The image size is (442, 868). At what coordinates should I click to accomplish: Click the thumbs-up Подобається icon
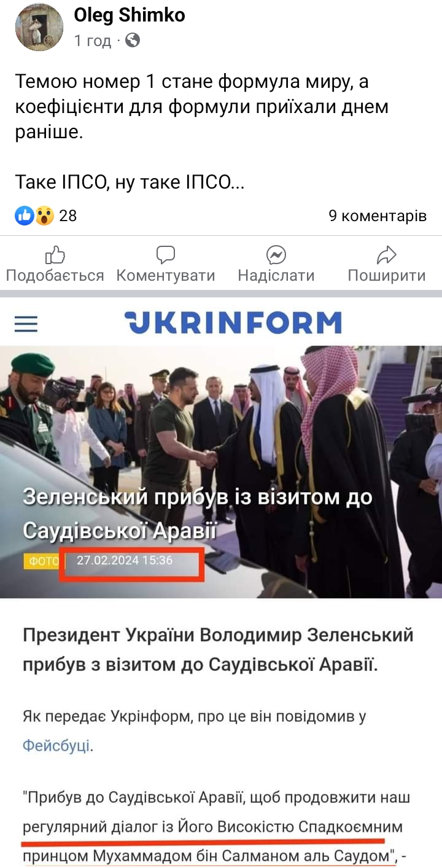(x=55, y=254)
